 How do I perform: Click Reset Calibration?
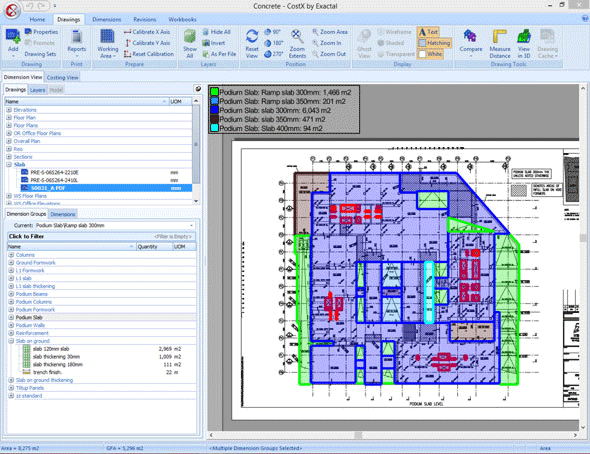tap(149, 54)
